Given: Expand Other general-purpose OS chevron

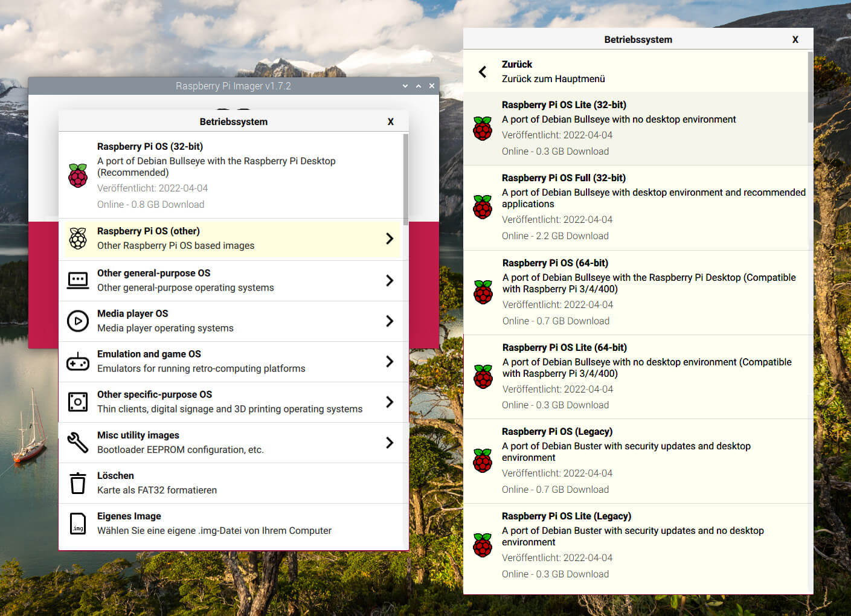Looking at the screenshot, I should 390,280.
